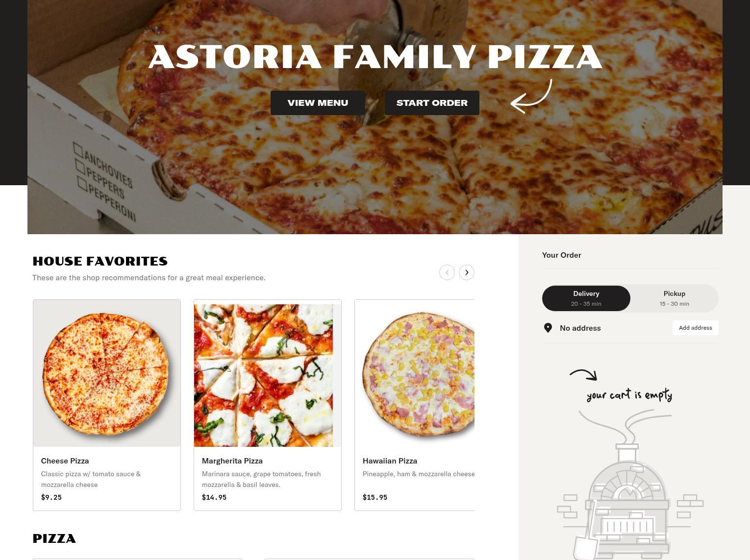The height and width of the screenshot is (560, 750).
Task: Switch to Pickup option
Action: [x=675, y=298]
